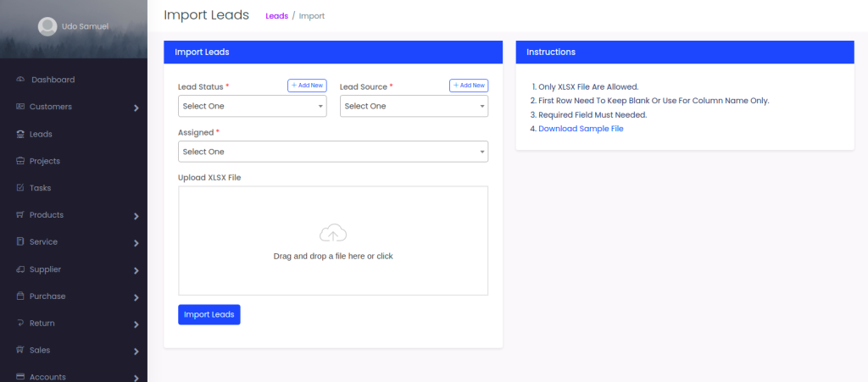Click the Tasks icon in the sidebar
This screenshot has height=382, width=868.
[20, 188]
